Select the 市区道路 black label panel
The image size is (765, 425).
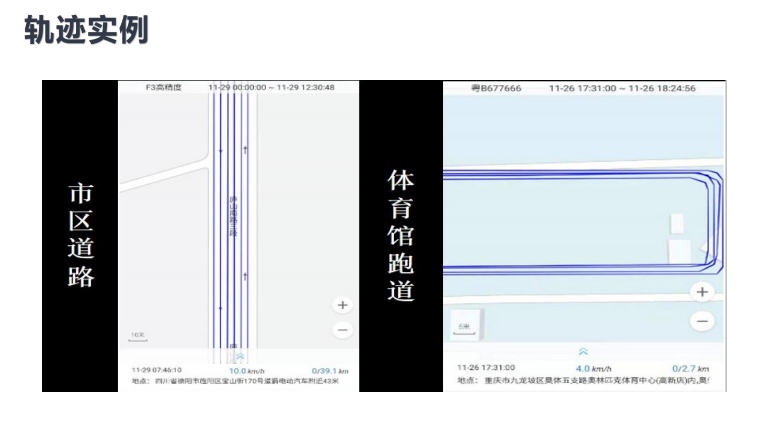[80, 234]
